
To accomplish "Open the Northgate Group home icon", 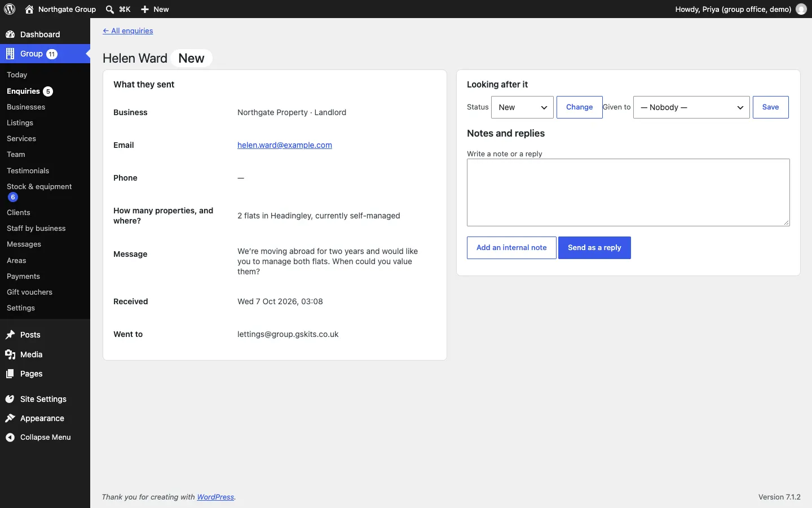I will [x=29, y=9].
